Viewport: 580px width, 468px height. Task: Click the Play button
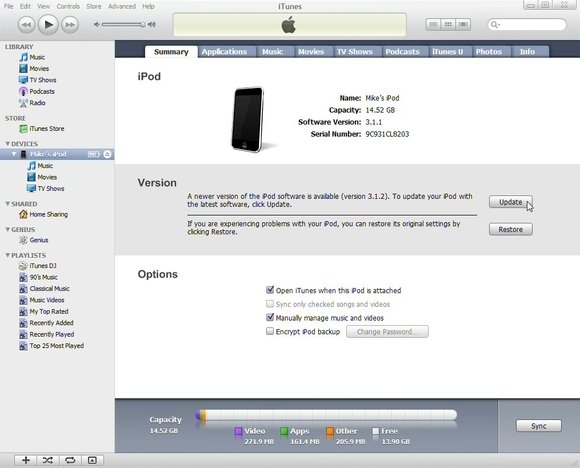click(48, 25)
